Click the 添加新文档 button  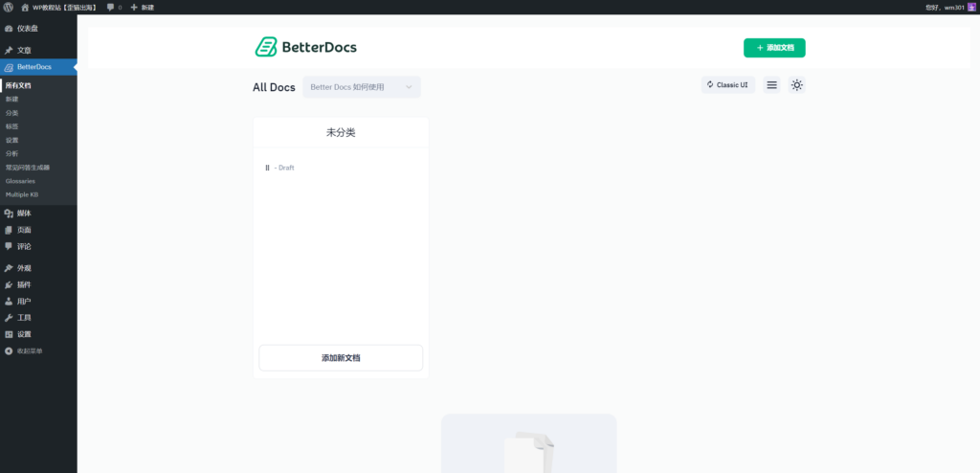341,358
